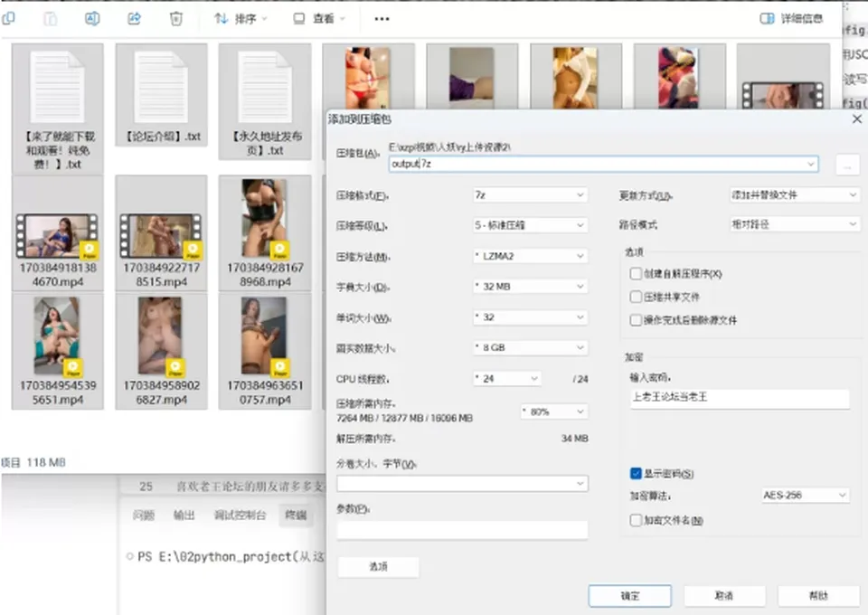Screen dimensions: 868x615
Task: Open the three-dot more options menu
Action: click(x=382, y=19)
